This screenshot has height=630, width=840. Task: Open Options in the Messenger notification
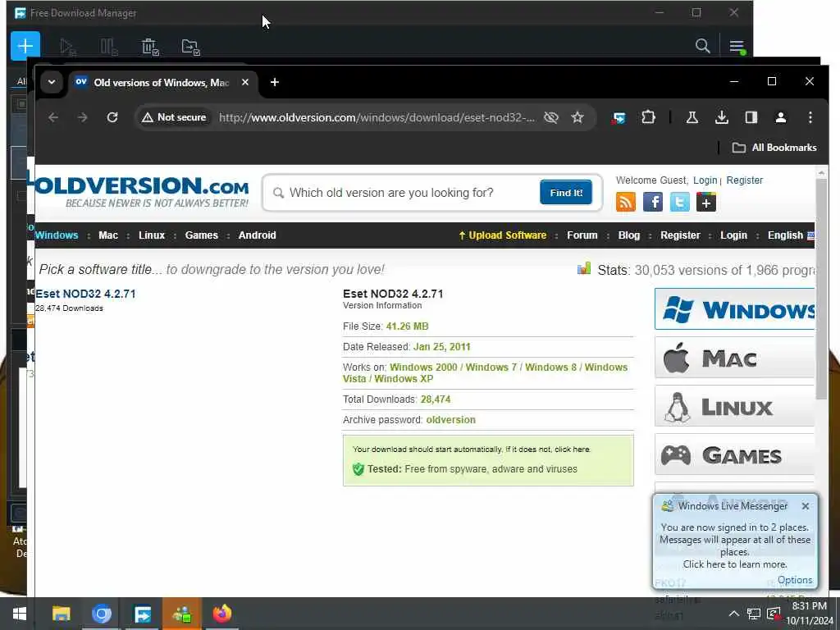[x=794, y=580]
